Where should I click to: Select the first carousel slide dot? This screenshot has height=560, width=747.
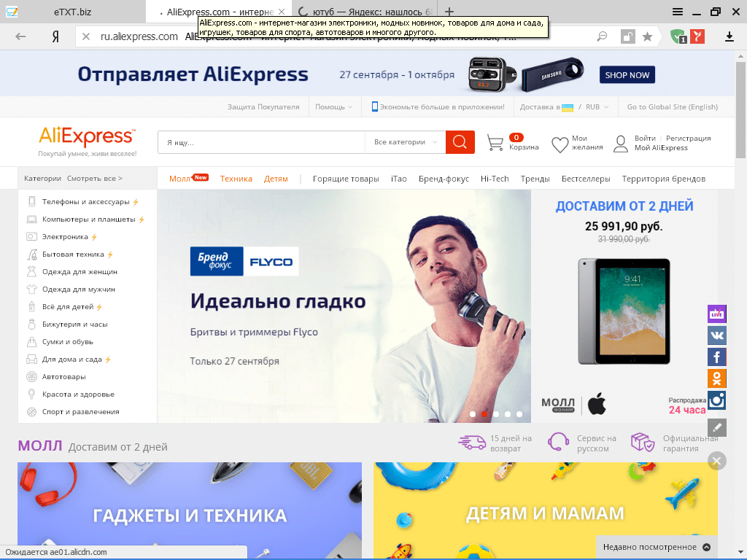click(x=473, y=414)
